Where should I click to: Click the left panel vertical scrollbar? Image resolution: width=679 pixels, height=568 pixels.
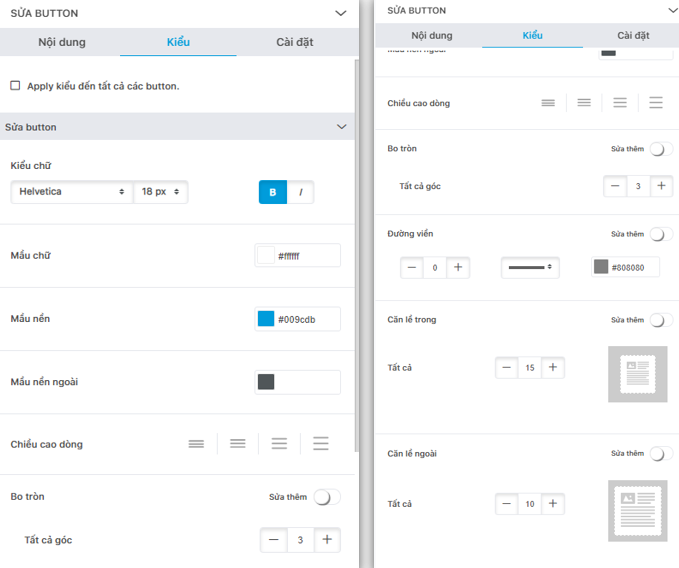356,255
